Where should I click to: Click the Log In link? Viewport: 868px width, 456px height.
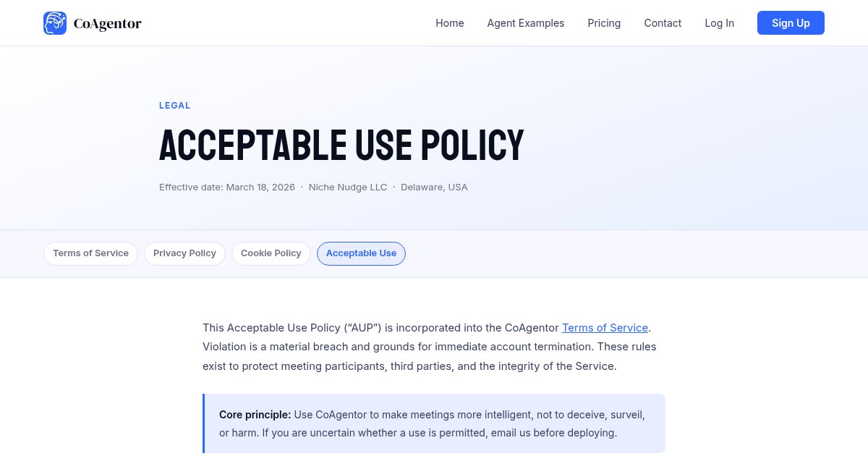pyautogui.click(x=719, y=23)
